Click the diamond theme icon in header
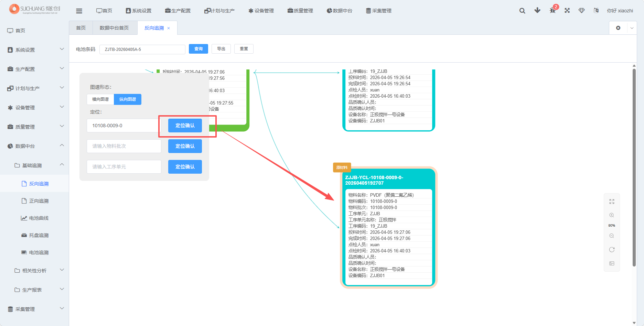This screenshot has height=326, width=644. [582, 10]
